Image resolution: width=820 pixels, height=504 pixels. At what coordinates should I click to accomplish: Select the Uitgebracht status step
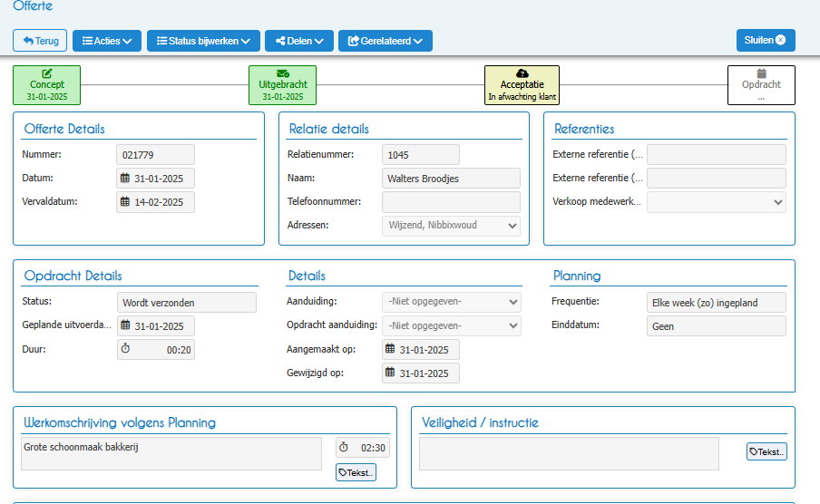coord(282,85)
